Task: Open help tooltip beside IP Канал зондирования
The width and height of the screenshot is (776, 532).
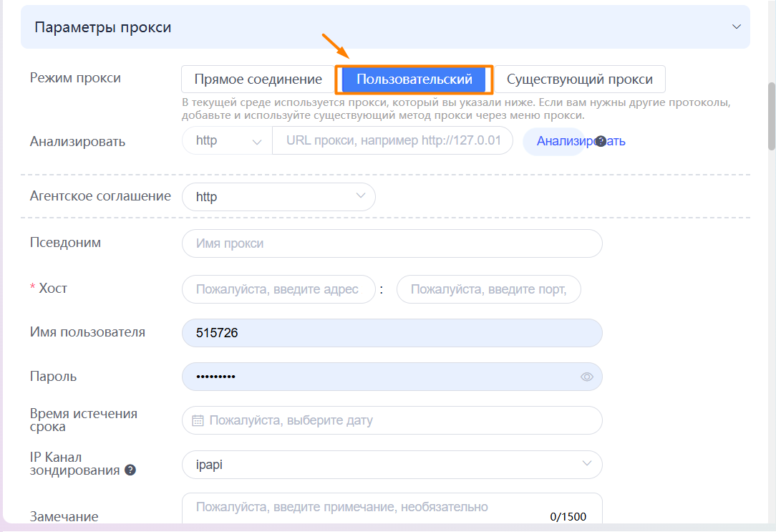Action: click(130, 470)
